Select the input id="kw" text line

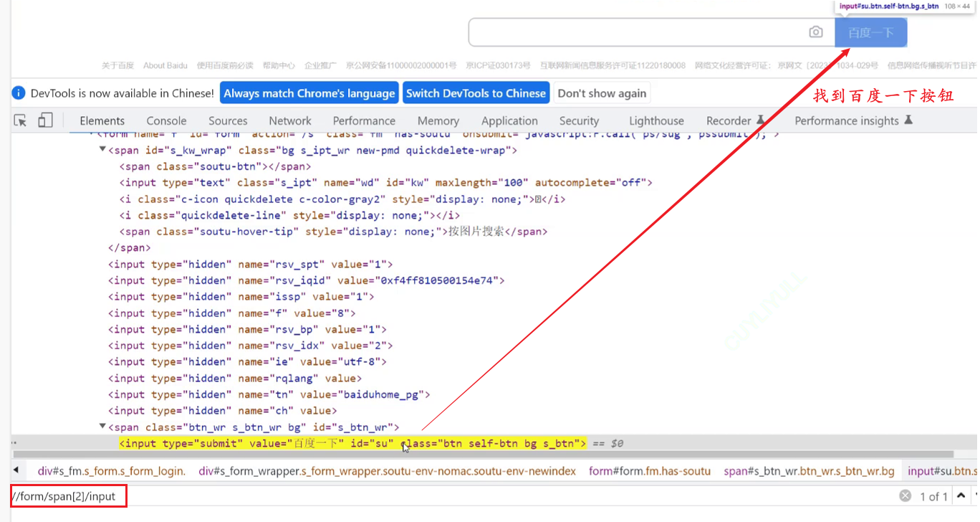[385, 183]
